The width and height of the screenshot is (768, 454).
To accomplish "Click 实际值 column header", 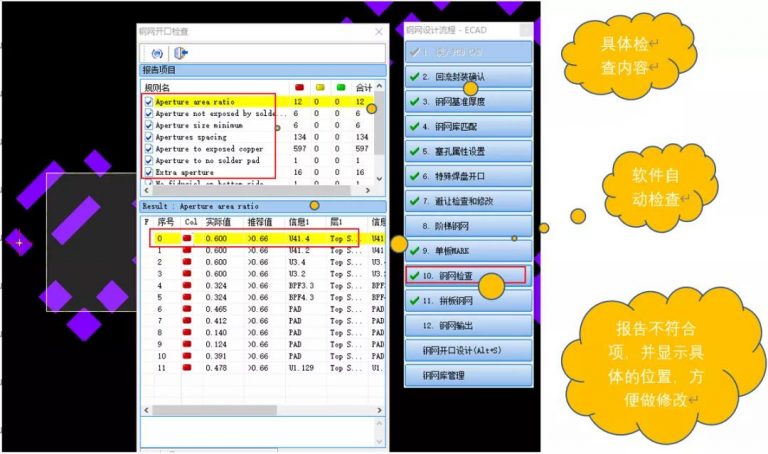I will click(x=218, y=222).
